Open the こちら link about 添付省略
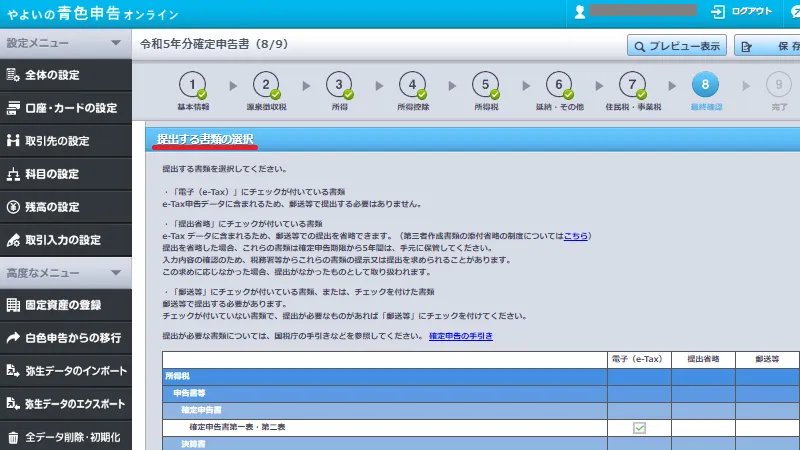The height and width of the screenshot is (450, 800). point(576,236)
